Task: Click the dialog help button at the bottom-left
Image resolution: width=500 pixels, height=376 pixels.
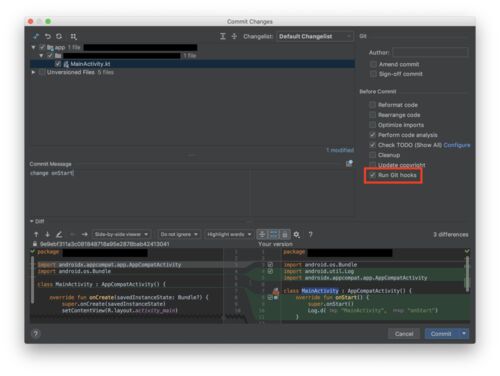Action: tap(36, 333)
